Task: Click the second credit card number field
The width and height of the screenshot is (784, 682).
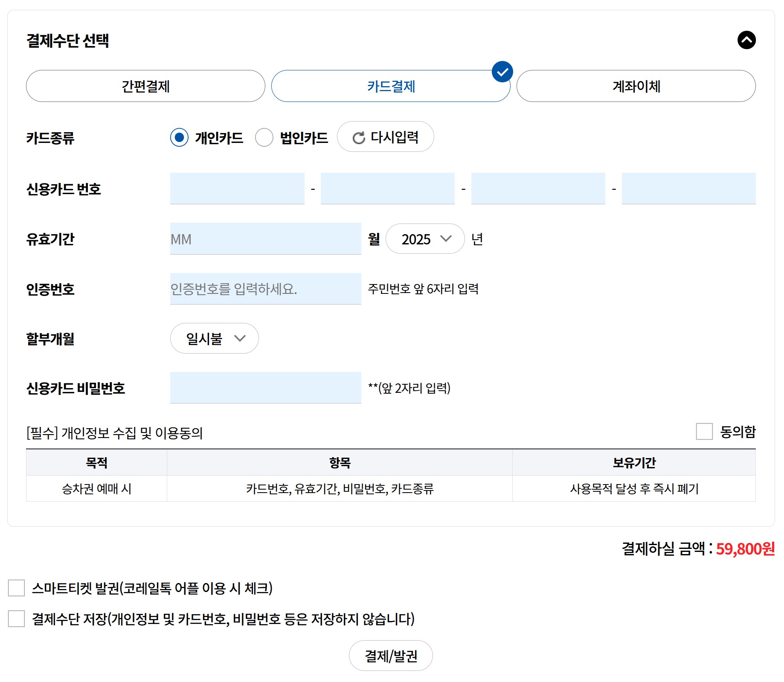Action: (x=387, y=188)
